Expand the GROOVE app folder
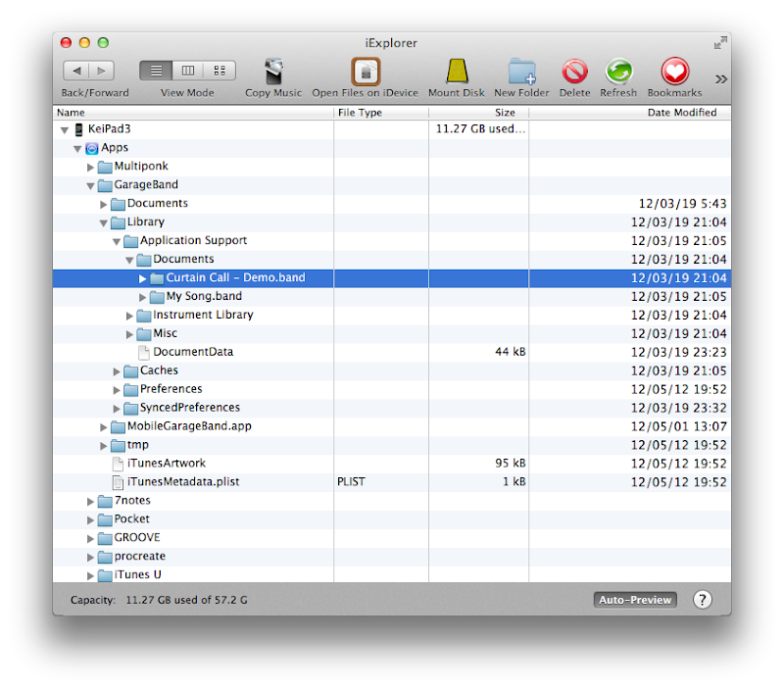The height and width of the screenshot is (689, 784). 90,538
